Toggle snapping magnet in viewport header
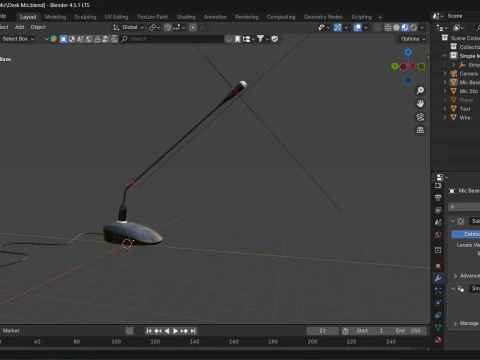Viewport: 480px width, 360px height. (x=168, y=27)
